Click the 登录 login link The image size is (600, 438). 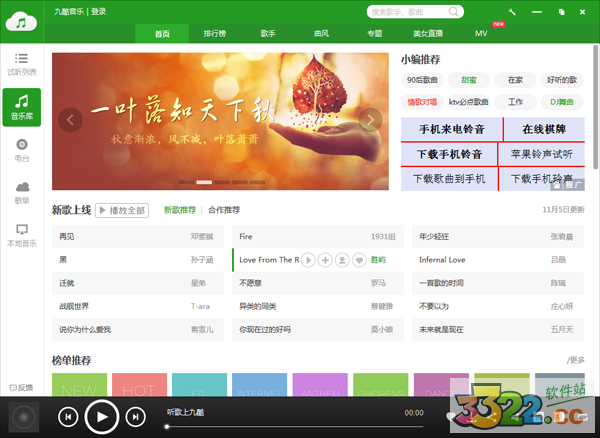(x=98, y=11)
